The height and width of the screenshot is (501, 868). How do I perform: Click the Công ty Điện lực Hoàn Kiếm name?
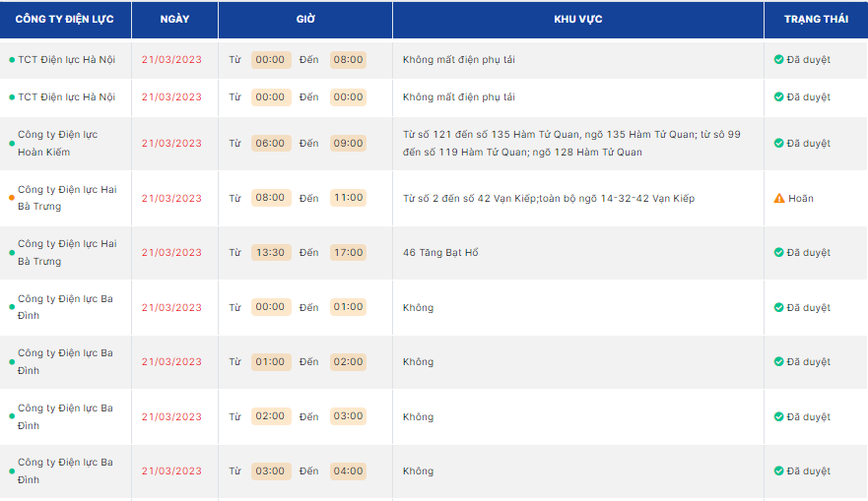tap(57, 144)
